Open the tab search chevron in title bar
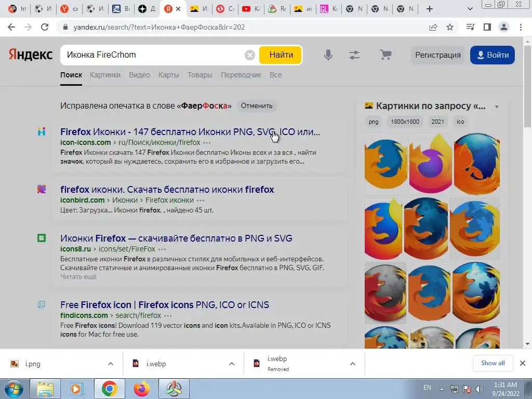The height and width of the screenshot is (399, 532). (470, 9)
